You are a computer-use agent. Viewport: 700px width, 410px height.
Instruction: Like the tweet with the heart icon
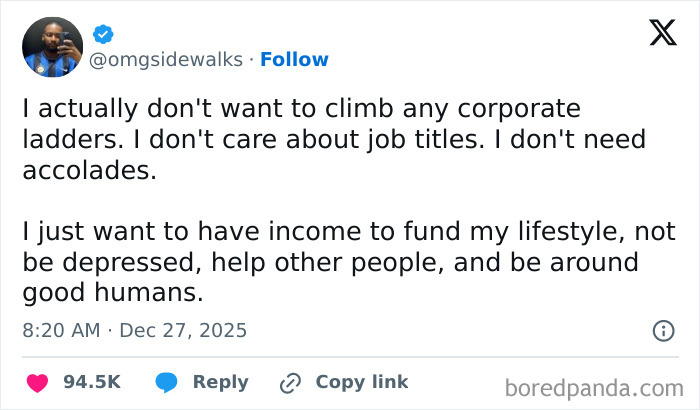tap(37, 382)
